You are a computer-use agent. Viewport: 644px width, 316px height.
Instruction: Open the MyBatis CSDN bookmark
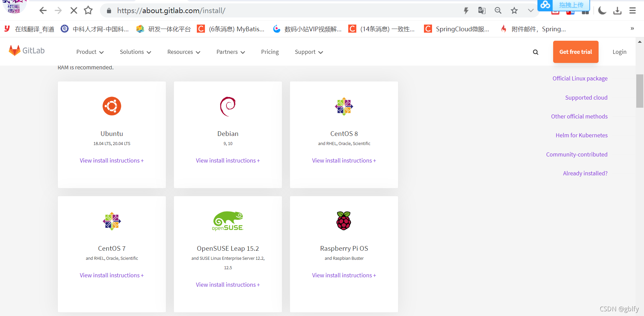230,29
